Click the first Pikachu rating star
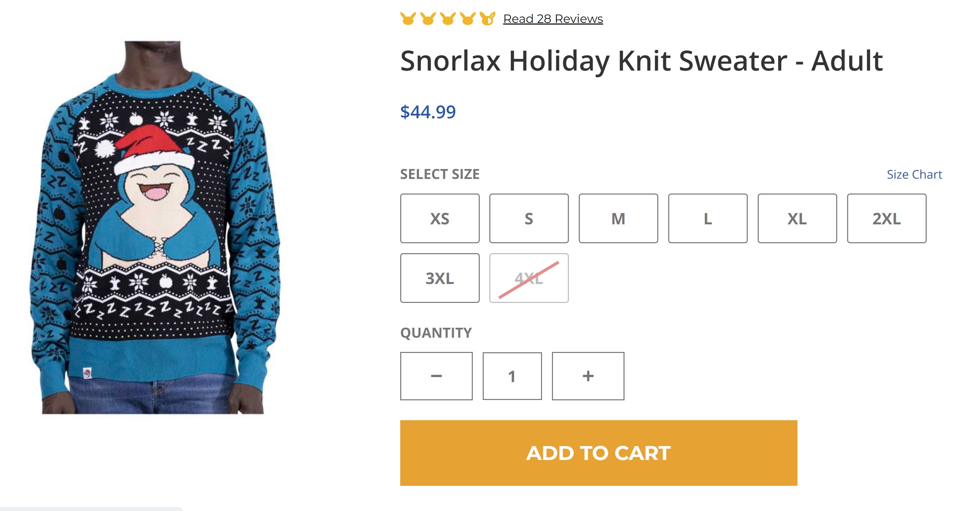The image size is (980, 511). [x=408, y=18]
